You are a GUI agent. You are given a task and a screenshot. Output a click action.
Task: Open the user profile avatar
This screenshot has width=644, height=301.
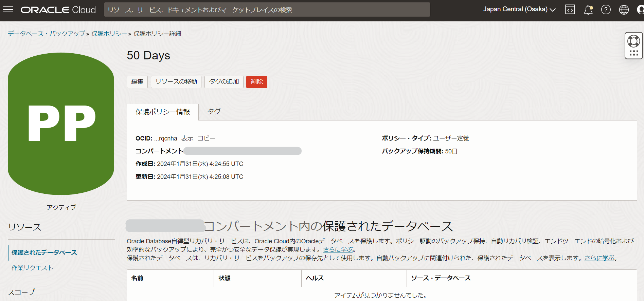coord(640,10)
